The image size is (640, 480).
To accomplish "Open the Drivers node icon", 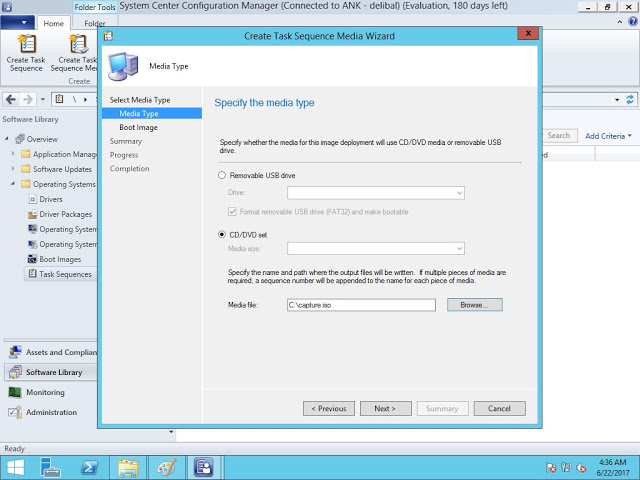I will coord(31,199).
